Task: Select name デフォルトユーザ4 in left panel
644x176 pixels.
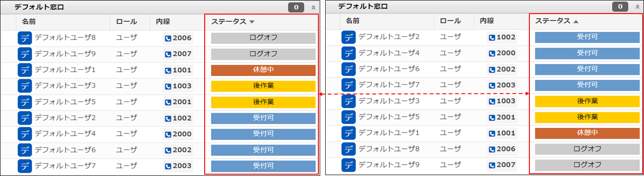Action: (x=65, y=134)
